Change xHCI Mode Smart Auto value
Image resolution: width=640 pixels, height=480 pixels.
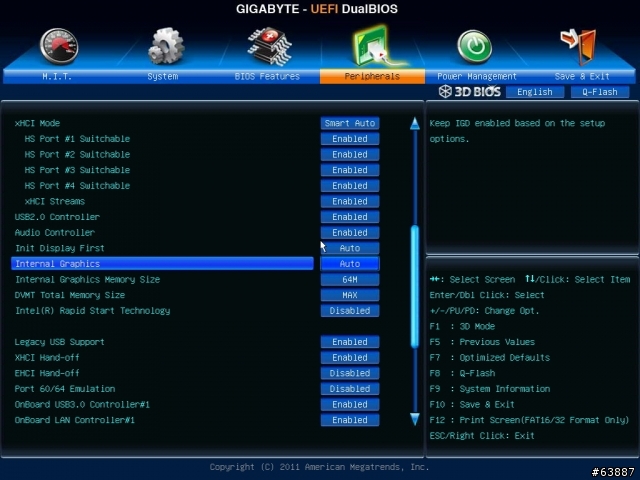pyautogui.click(x=350, y=123)
